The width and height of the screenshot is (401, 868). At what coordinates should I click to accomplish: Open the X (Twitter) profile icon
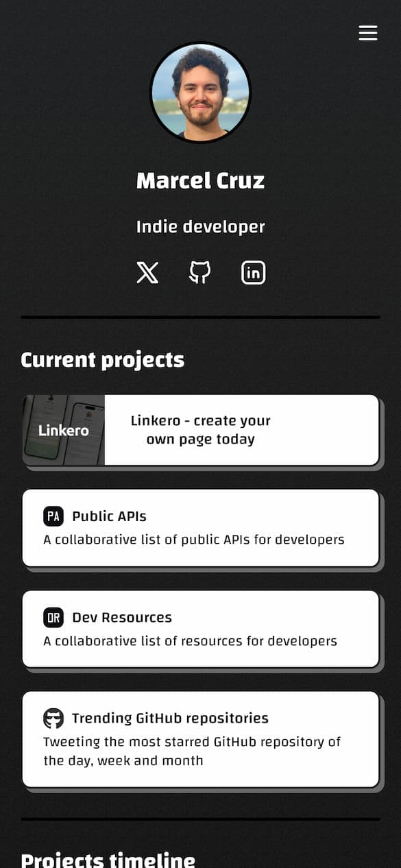pos(147,273)
